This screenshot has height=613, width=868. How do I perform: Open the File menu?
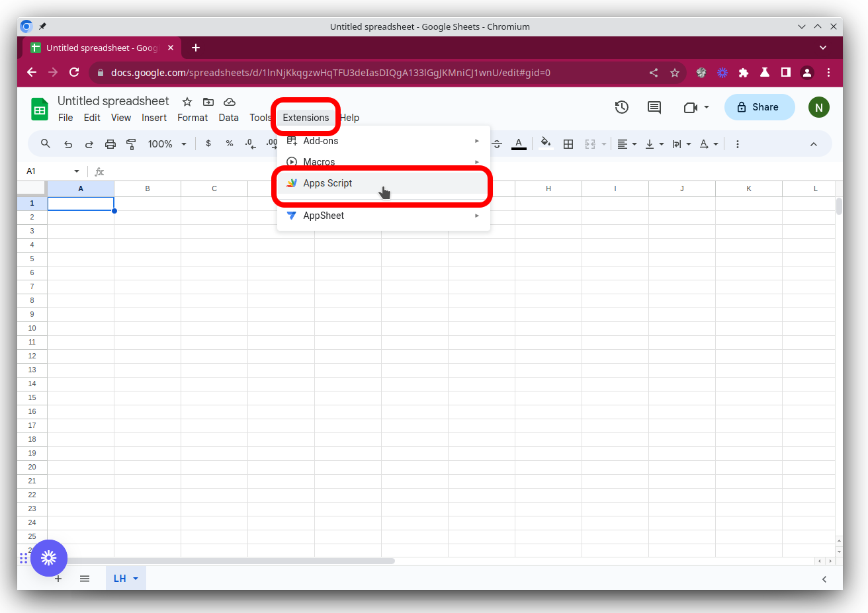(x=65, y=118)
